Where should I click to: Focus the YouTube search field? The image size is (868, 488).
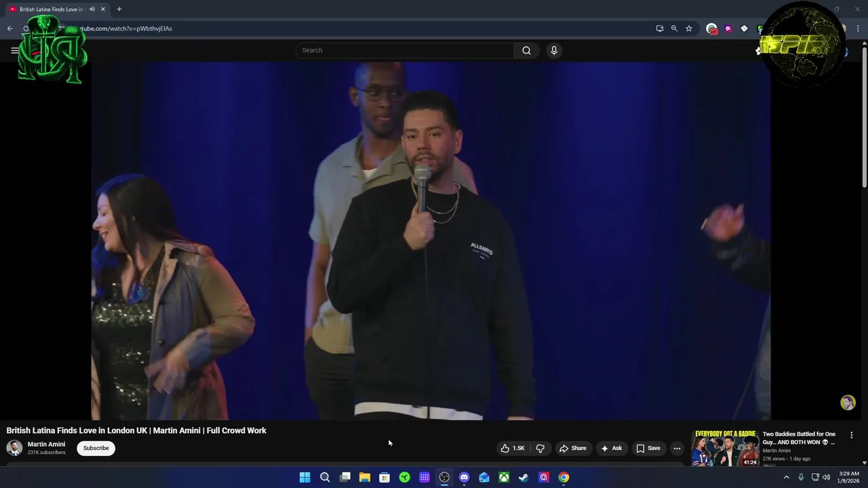point(405,50)
